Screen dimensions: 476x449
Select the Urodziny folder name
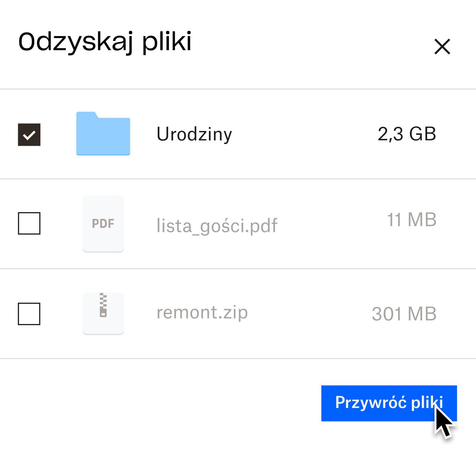[194, 135]
